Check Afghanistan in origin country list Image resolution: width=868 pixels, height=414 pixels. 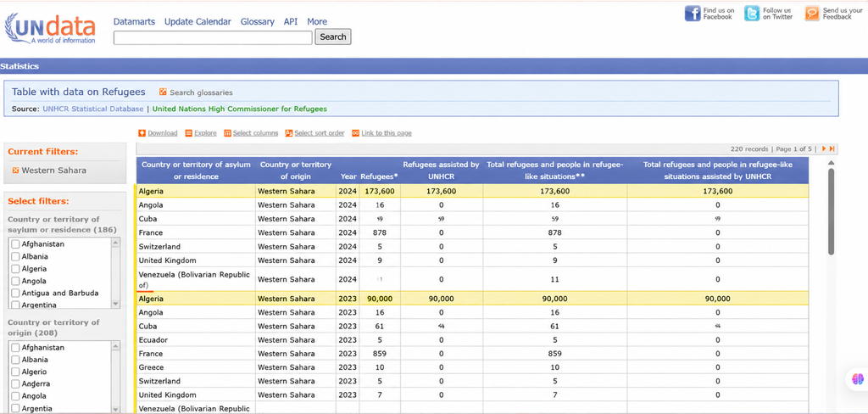point(15,348)
